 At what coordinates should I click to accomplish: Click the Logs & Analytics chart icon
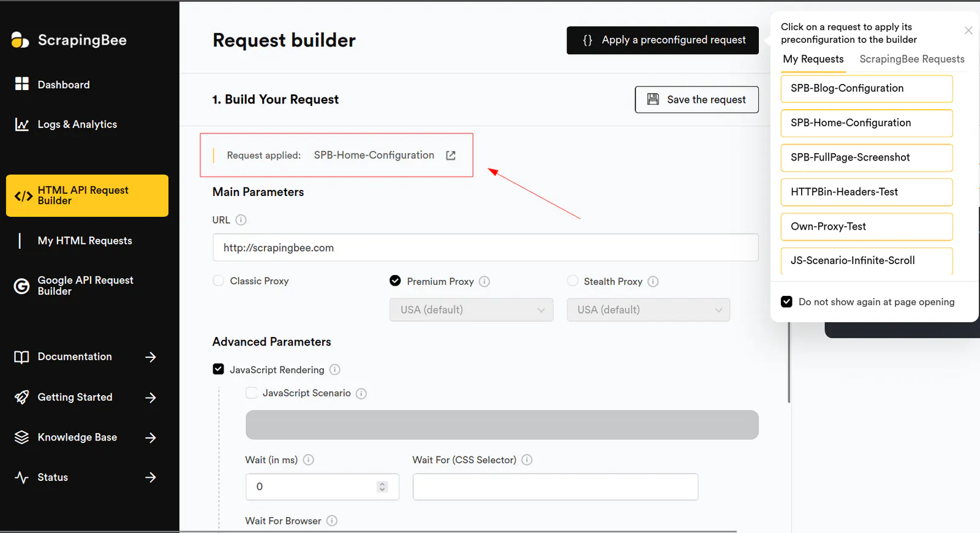[22, 124]
